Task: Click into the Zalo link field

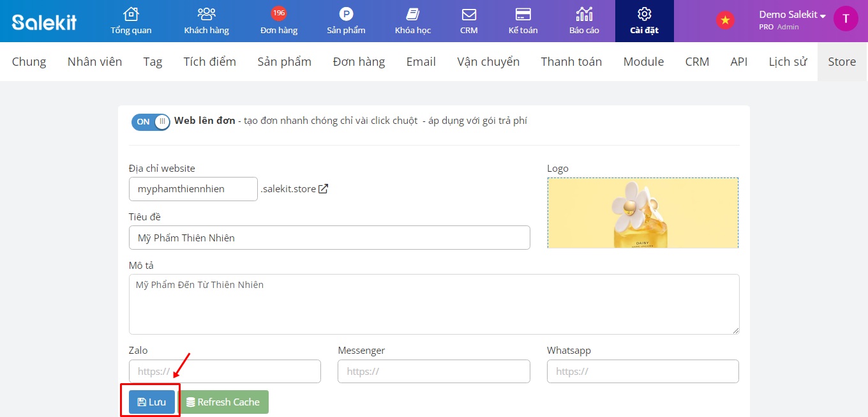Action: (225, 371)
